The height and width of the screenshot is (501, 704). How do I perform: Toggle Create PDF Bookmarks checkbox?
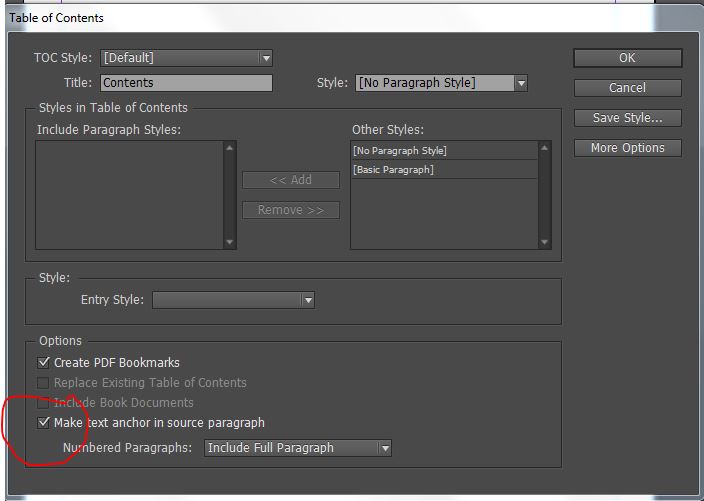pos(44,362)
